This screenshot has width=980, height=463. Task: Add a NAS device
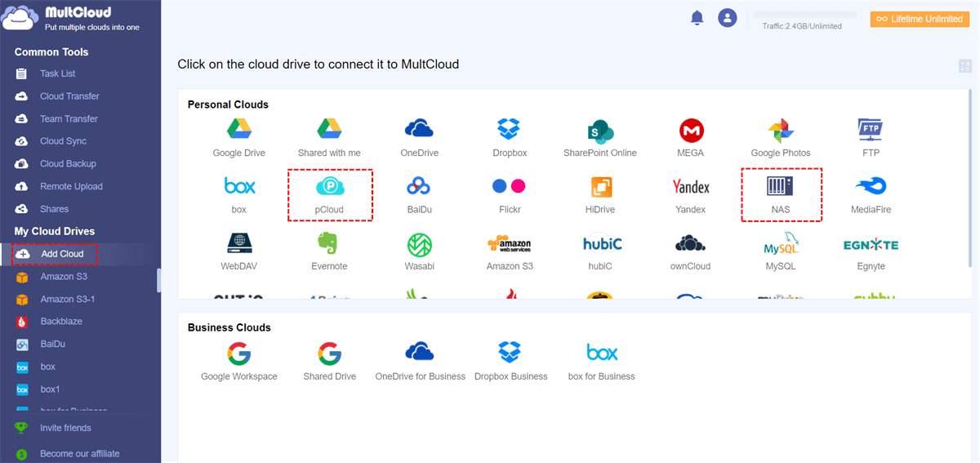781,194
